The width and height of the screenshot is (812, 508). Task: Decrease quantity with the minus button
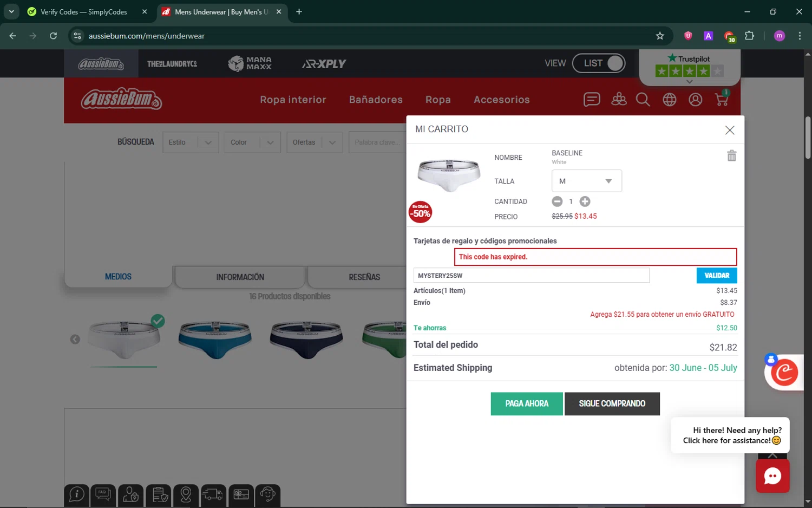pyautogui.click(x=557, y=201)
